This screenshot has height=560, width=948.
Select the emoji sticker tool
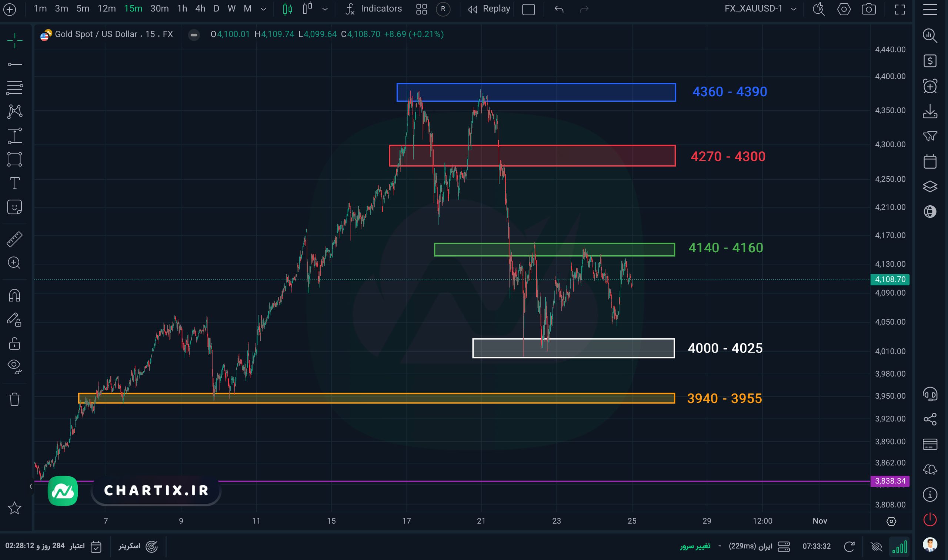coord(14,207)
